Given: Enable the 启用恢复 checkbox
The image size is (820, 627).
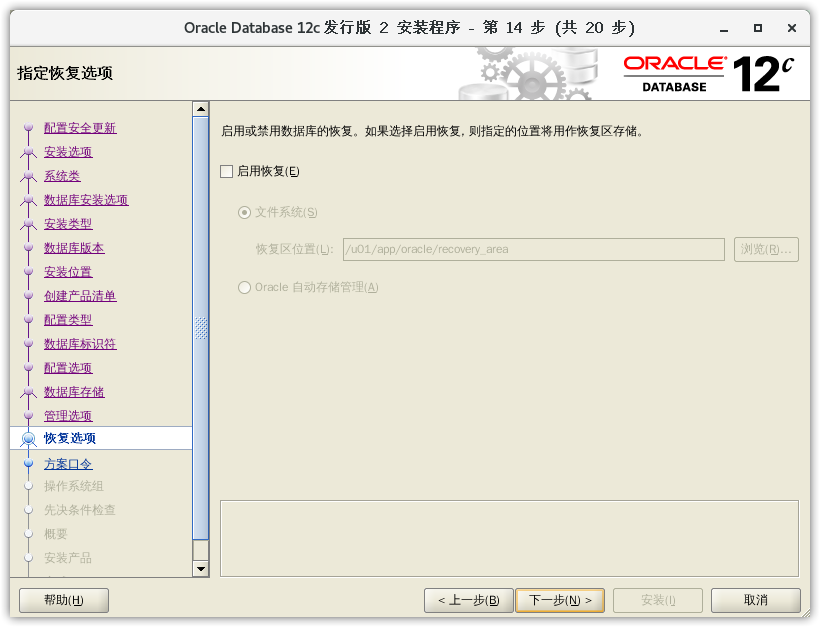Looking at the screenshot, I should coord(226,171).
